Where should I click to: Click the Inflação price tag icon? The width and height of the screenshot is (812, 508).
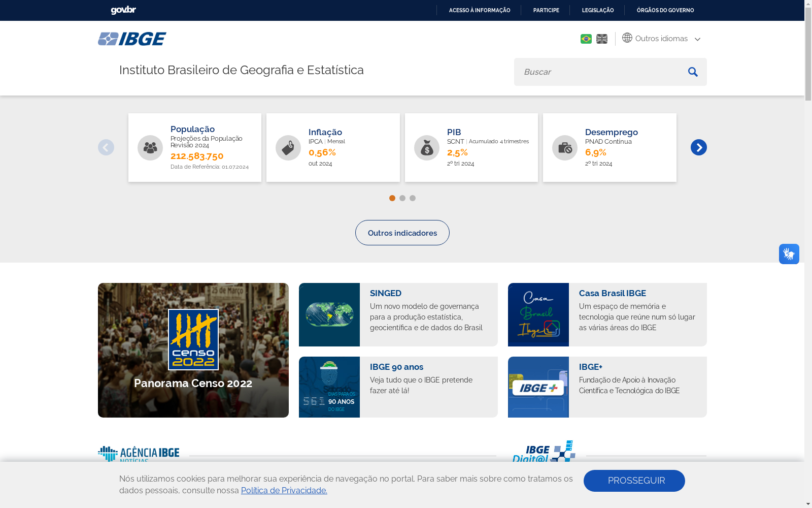pos(288,148)
